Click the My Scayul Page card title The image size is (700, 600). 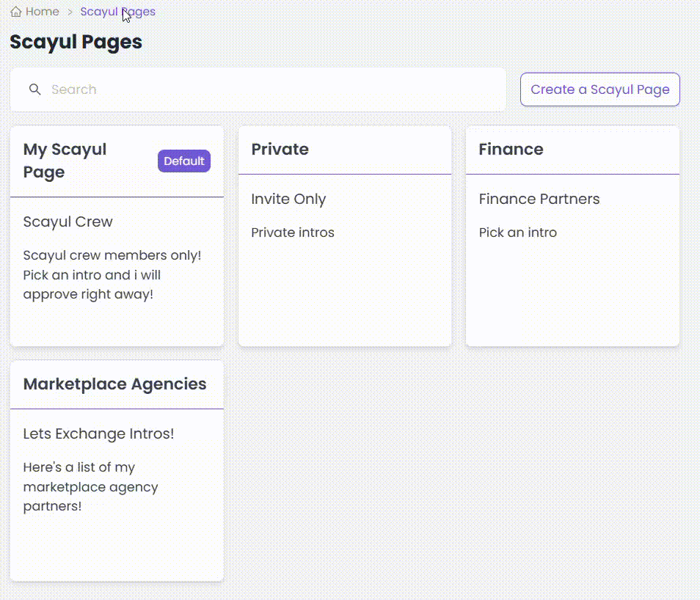pos(65,160)
